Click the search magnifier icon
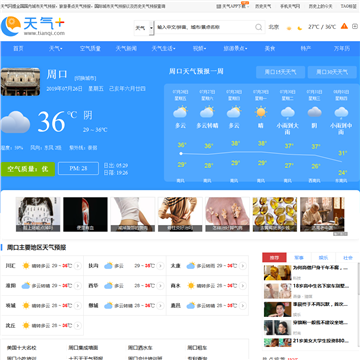 tap(258, 27)
